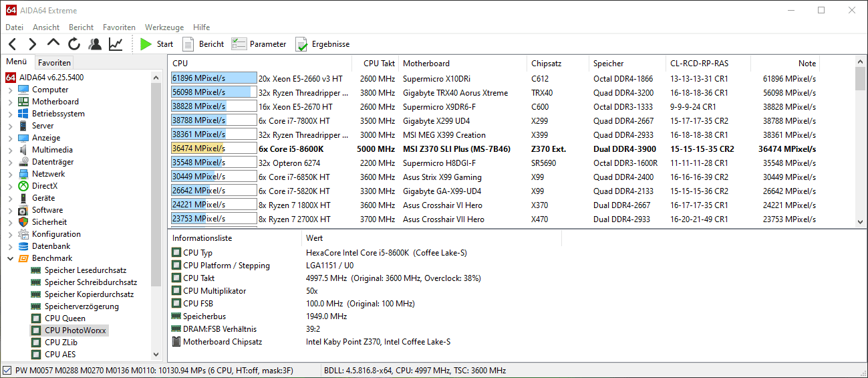Open the Werkzeuge menu
This screenshot has height=378, width=868.
click(x=164, y=27)
